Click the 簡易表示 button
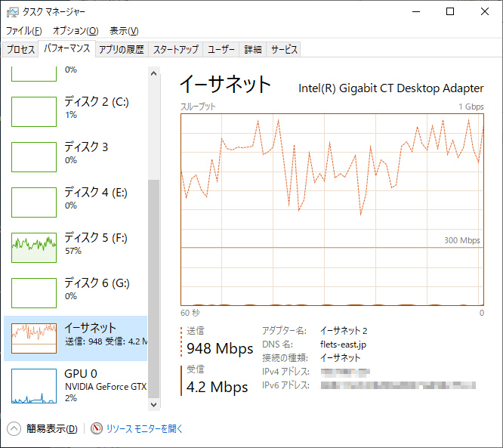This screenshot has width=503, height=448. coord(51,428)
